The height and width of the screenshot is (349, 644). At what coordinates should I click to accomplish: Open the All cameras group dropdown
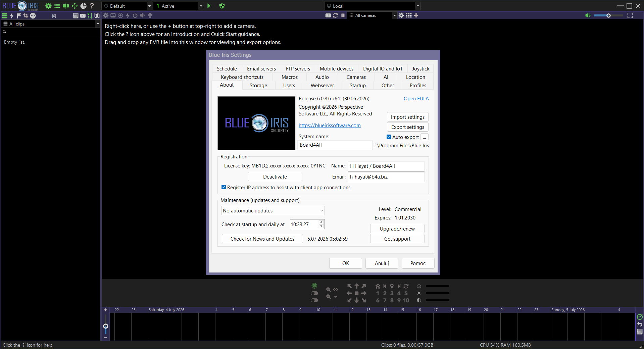click(373, 15)
